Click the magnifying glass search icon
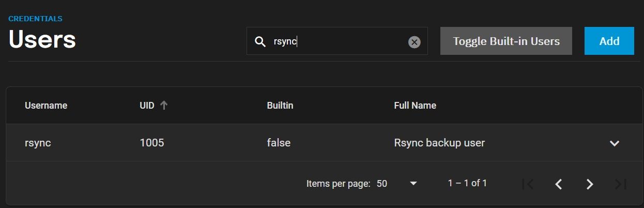The width and height of the screenshot is (644, 208). (x=260, y=42)
